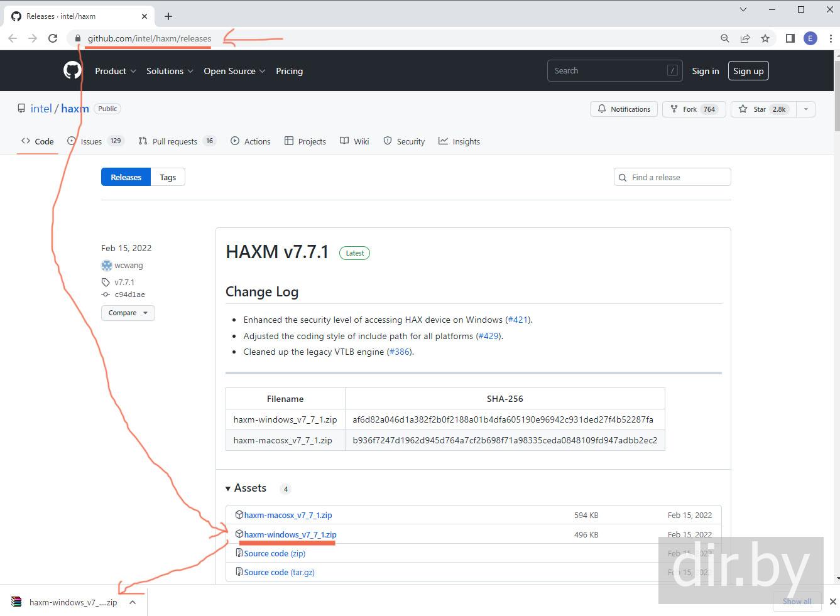Close the Releases · intel/haxm tab
Image resolution: width=840 pixels, height=616 pixels.
click(x=145, y=16)
